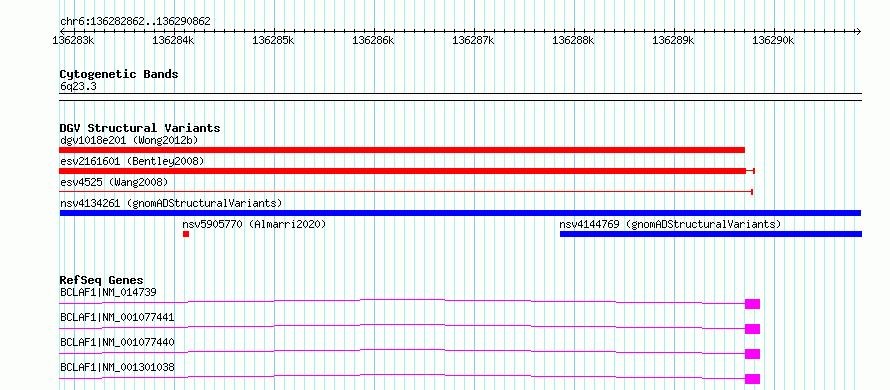
Task: Click the 136288k ruler tick label
Action: 573,41
